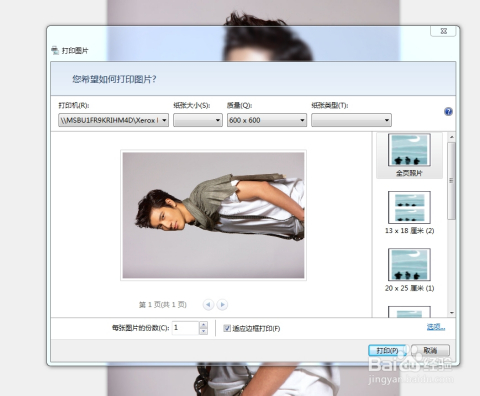
Task: Click the print preview image
Action: tap(213, 215)
